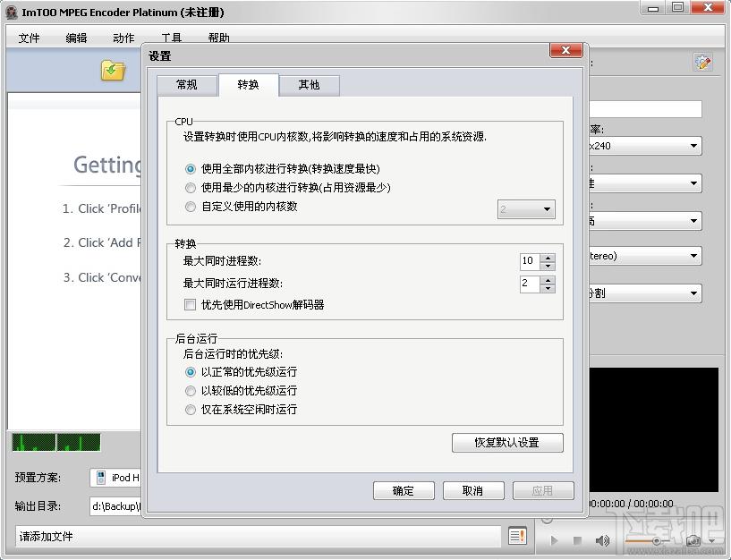Select 自定义使用的内核数 radio option
Screen dimensions: 731x560
[x=191, y=207]
